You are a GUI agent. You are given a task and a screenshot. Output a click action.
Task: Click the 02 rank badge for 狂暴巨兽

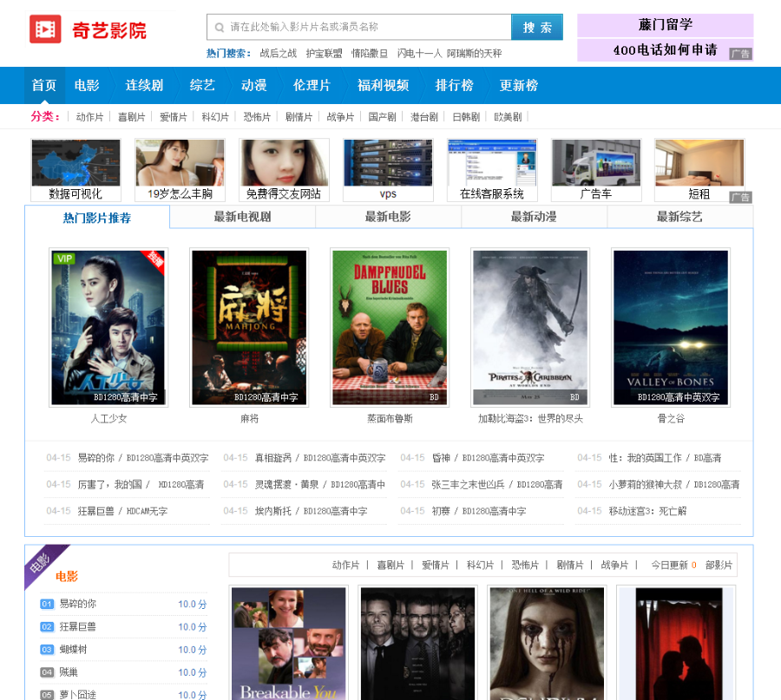point(47,627)
